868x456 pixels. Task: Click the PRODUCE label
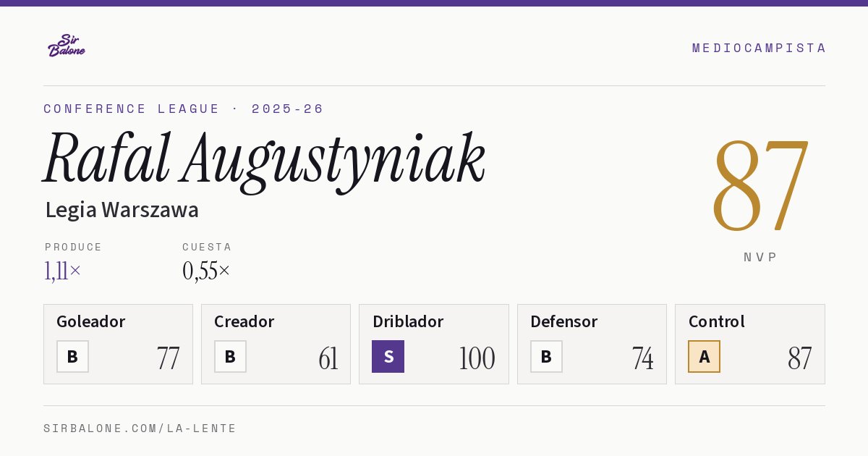[74, 247]
